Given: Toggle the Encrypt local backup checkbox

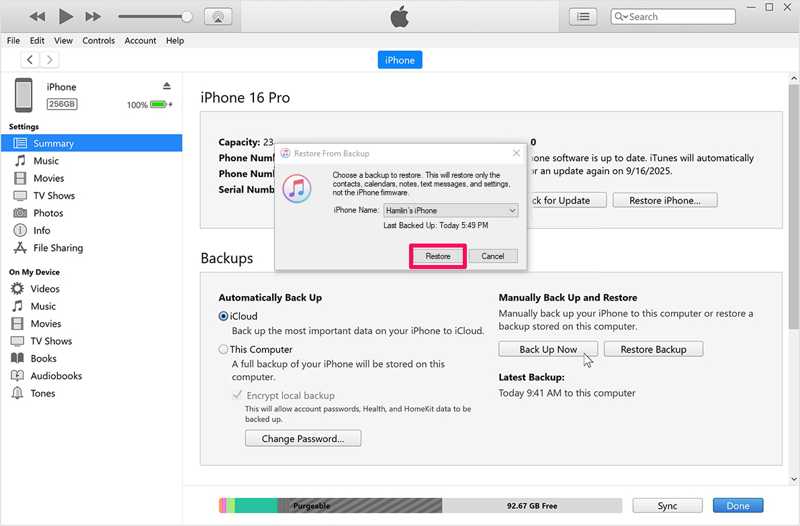Looking at the screenshot, I should click(237, 395).
